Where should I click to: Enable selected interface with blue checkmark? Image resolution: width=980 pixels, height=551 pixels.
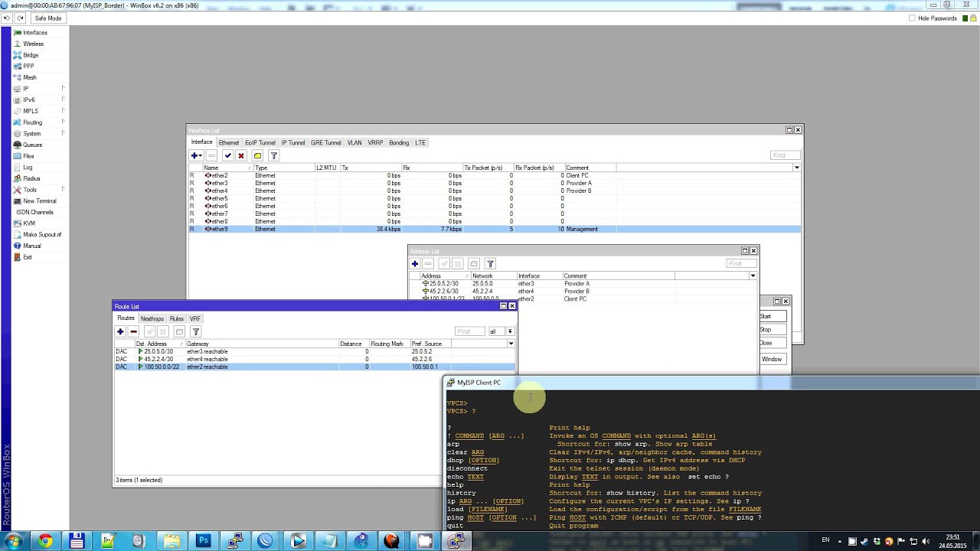(227, 155)
